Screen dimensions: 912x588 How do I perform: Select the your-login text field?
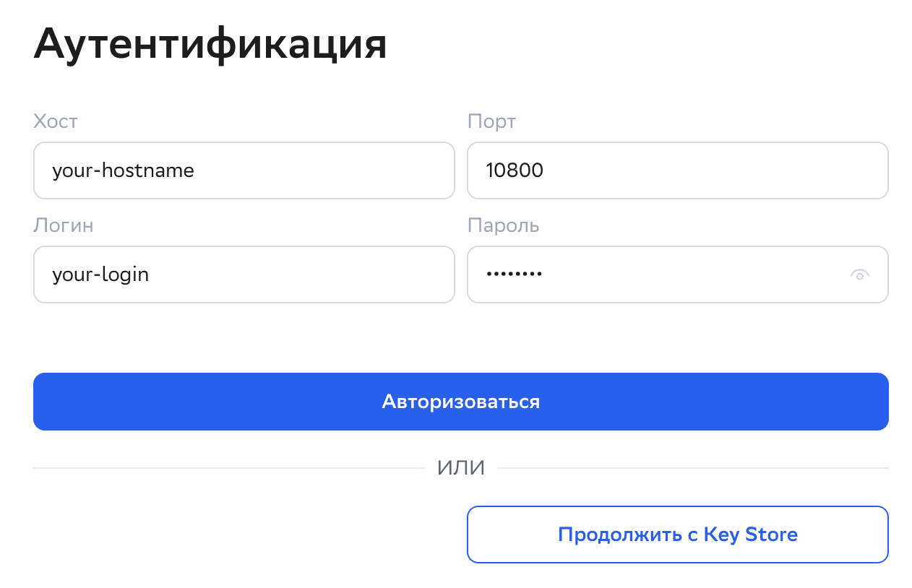coord(244,274)
